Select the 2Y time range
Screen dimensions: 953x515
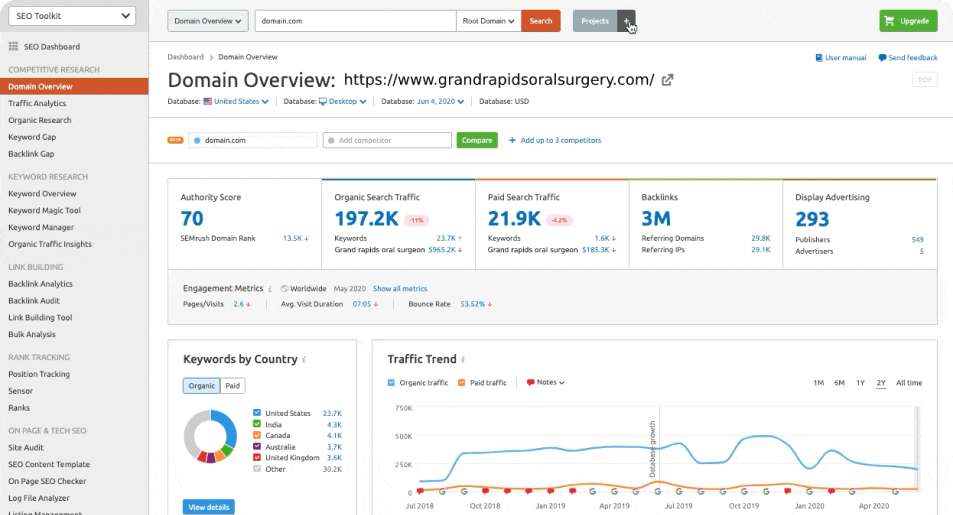[881, 383]
